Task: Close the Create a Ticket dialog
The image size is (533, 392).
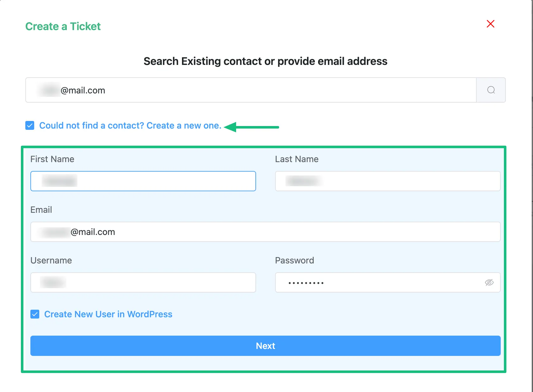Action: 491,24
